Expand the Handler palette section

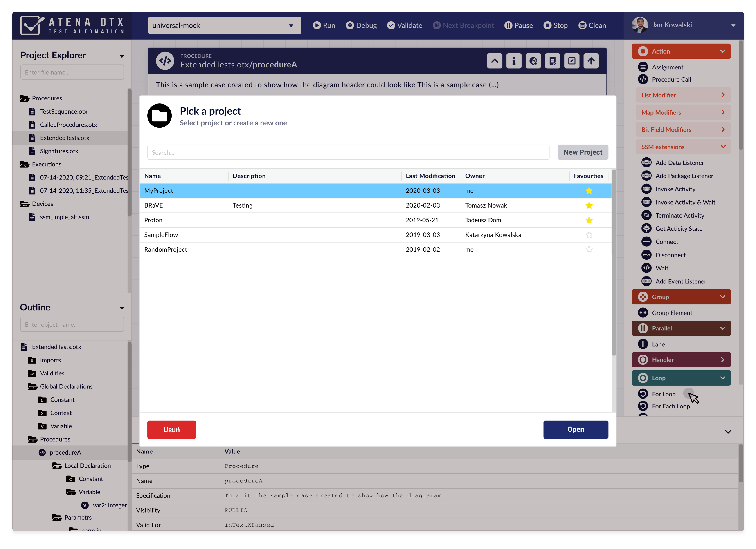point(681,360)
